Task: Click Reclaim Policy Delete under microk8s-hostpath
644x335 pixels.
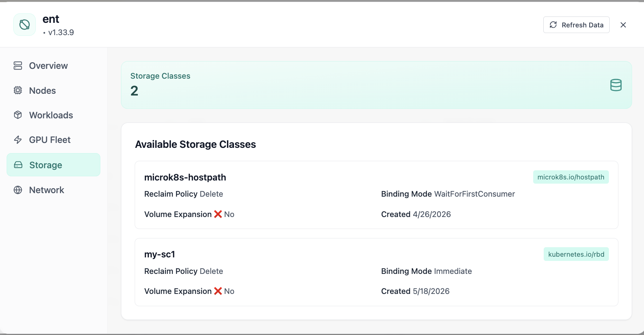Action: pos(183,194)
